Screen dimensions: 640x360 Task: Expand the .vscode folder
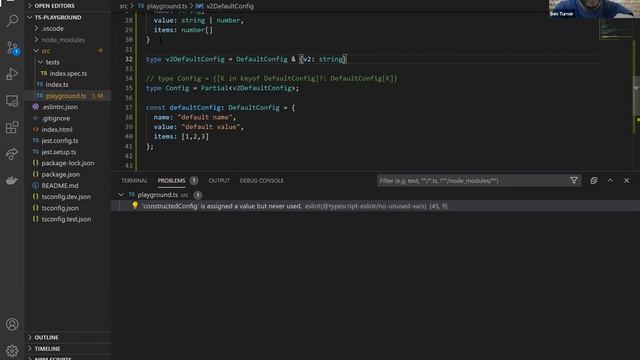(53, 29)
